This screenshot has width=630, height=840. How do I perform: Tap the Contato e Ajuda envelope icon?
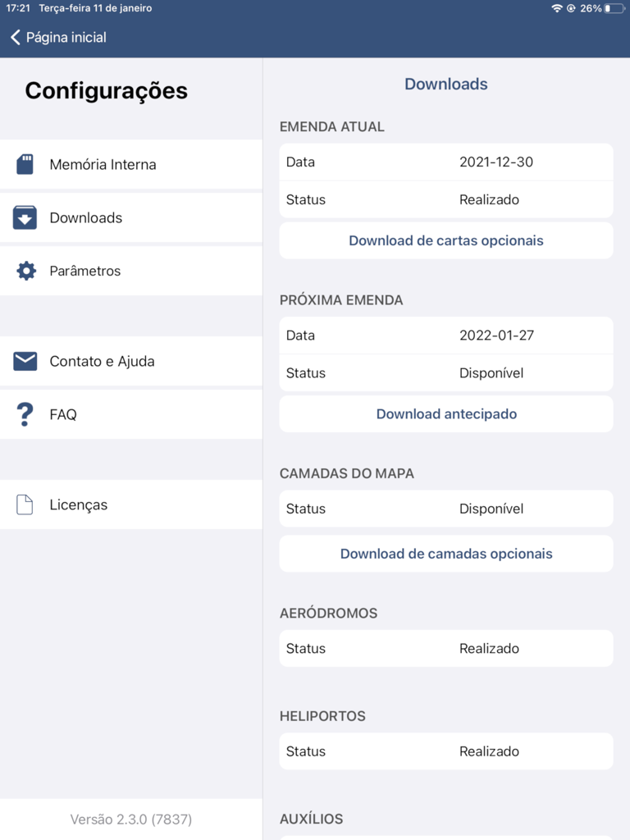pos(25,361)
